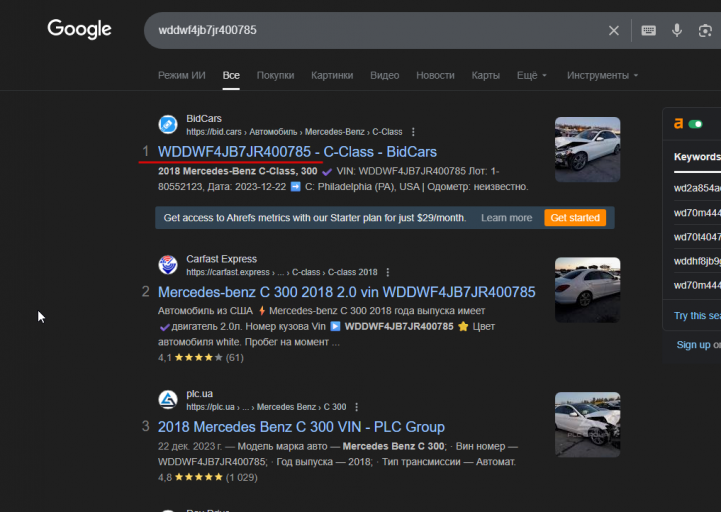This screenshot has width=721, height=512.
Task: Click Carfast Express site name label
Action: tap(221, 259)
